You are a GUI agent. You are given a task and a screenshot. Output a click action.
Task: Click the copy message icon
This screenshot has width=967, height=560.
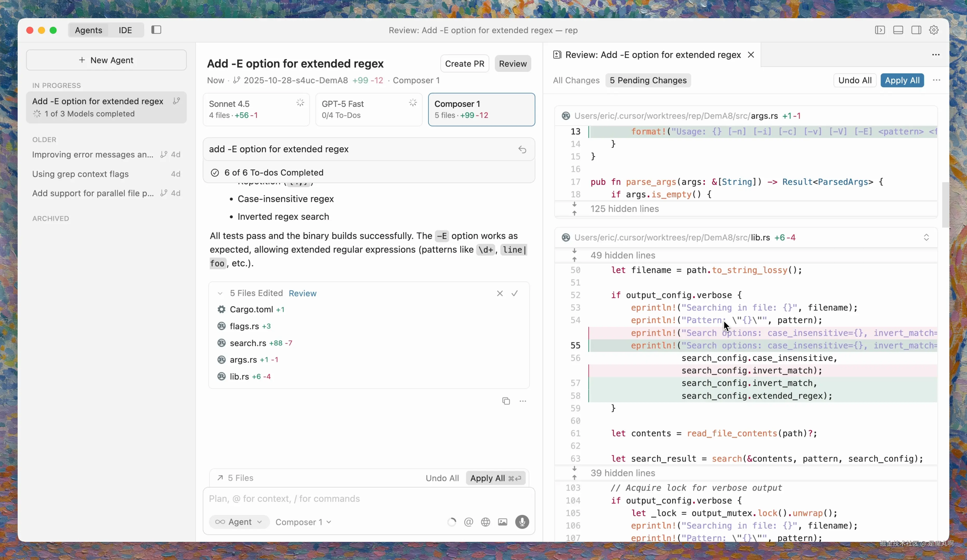pyautogui.click(x=506, y=401)
